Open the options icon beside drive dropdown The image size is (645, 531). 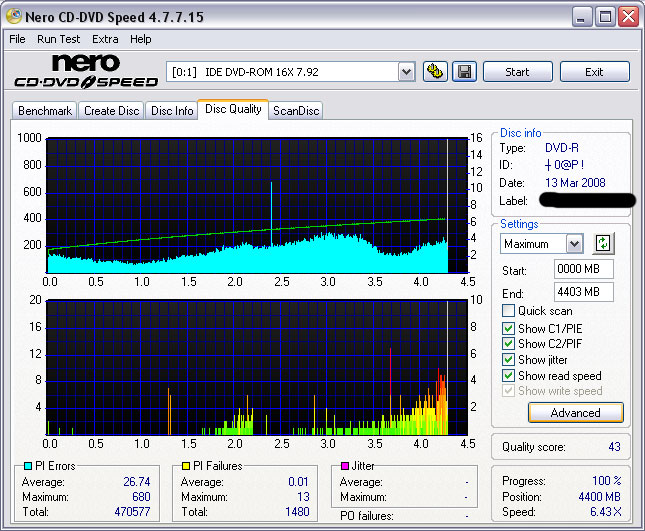pos(435,72)
